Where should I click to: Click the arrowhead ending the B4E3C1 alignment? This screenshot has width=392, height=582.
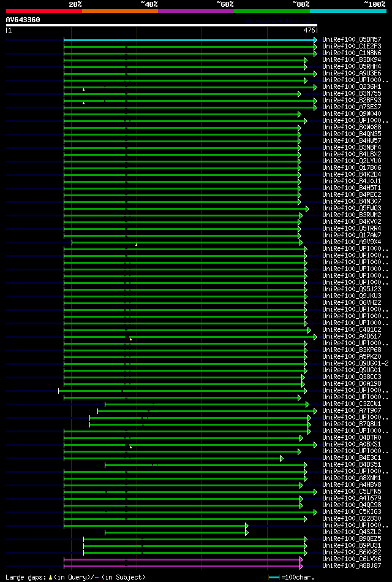click(x=282, y=458)
